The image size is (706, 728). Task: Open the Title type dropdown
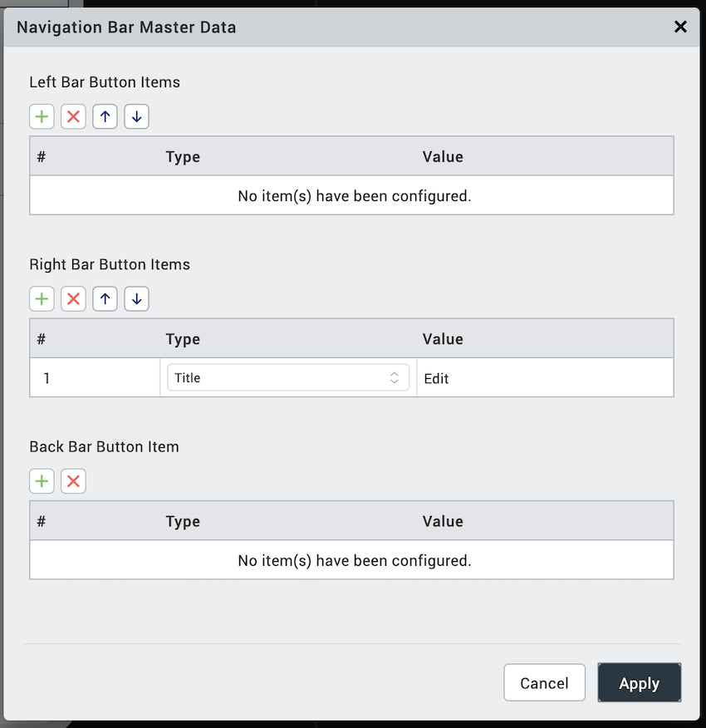click(287, 377)
